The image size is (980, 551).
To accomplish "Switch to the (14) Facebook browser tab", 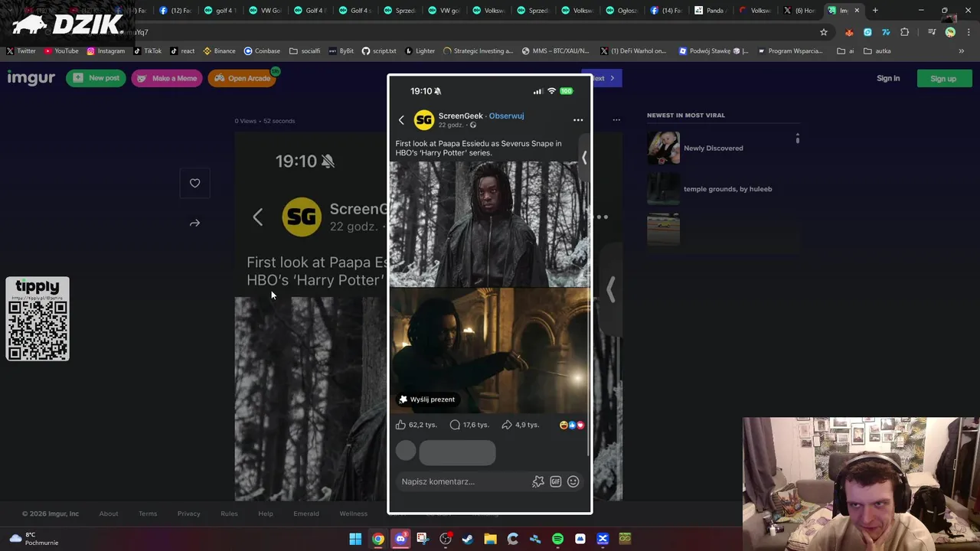I will pyautogui.click(x=665, y=11).
